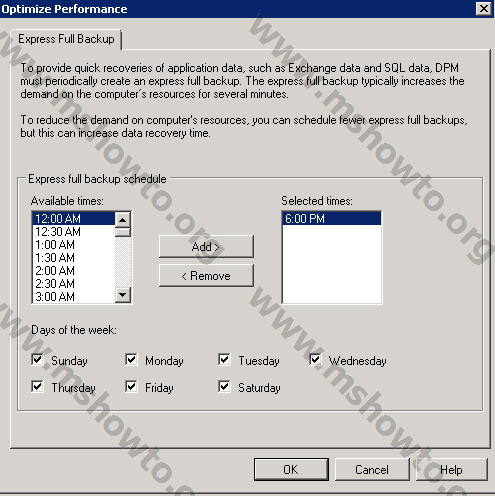Select 6:00 PM in Selected times
495x496 pixels.
pyautogui.click(x=332, y=219)
